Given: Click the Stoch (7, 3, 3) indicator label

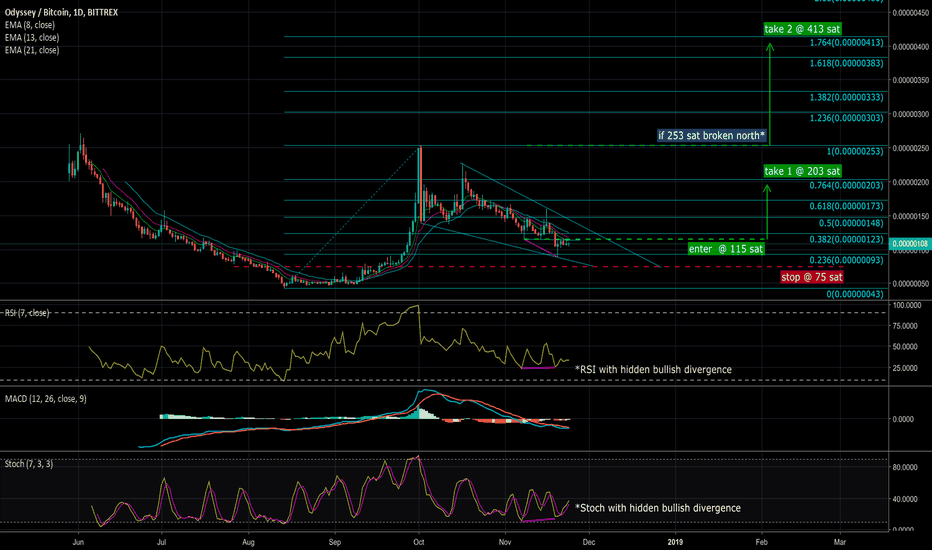Looking at the screenshot, I should 29,463.
